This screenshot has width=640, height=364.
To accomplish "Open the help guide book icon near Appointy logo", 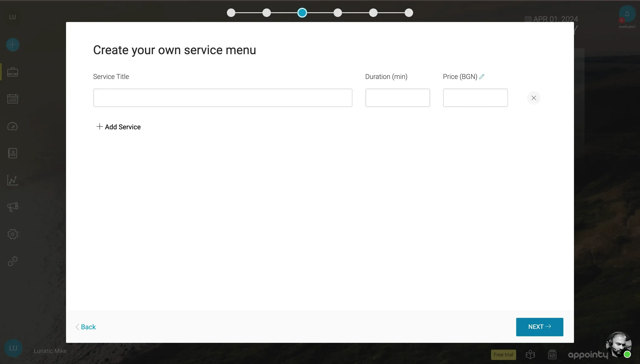I will point(530,354).
